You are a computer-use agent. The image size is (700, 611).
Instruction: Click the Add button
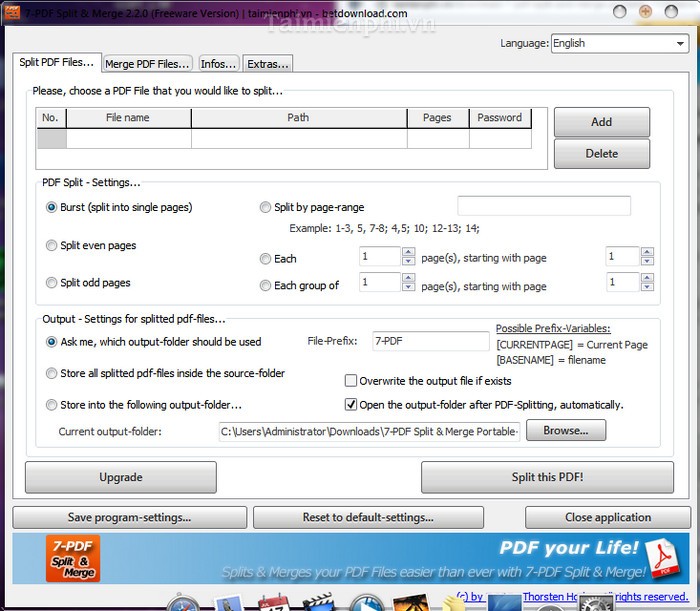coord(602,122)
